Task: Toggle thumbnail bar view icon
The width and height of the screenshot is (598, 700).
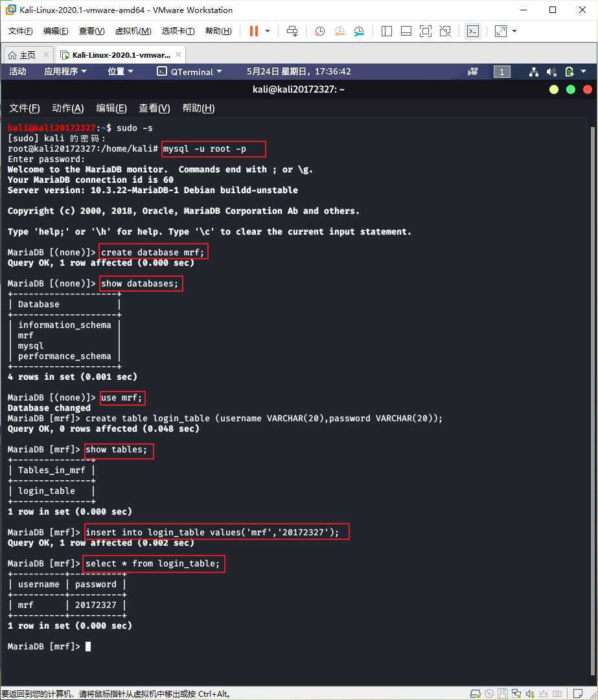Action: [x=406, y=31]
